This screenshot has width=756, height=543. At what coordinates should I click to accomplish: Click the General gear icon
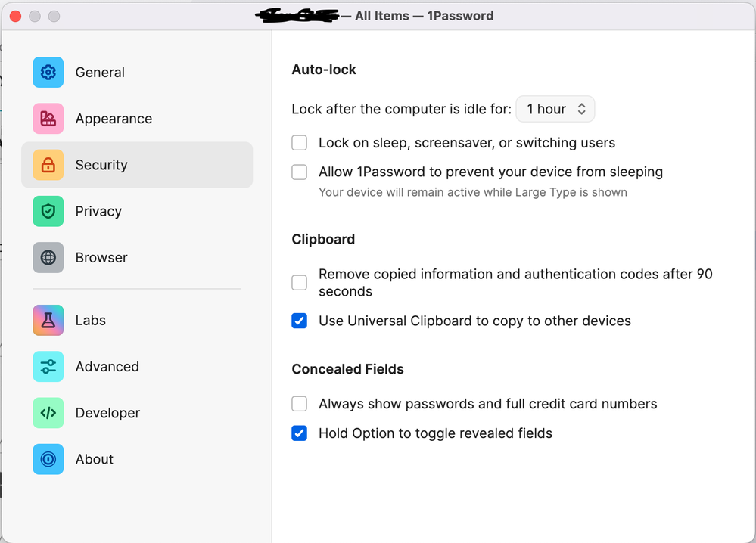pos(48,73)
